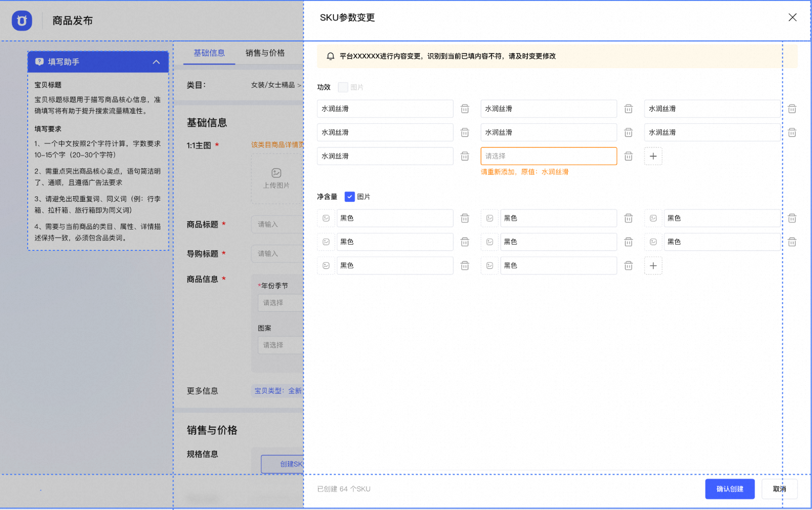812x510 pixels.
Task: Click the 已创建 64 个SKU status text
Action: (x=344, y=489)
